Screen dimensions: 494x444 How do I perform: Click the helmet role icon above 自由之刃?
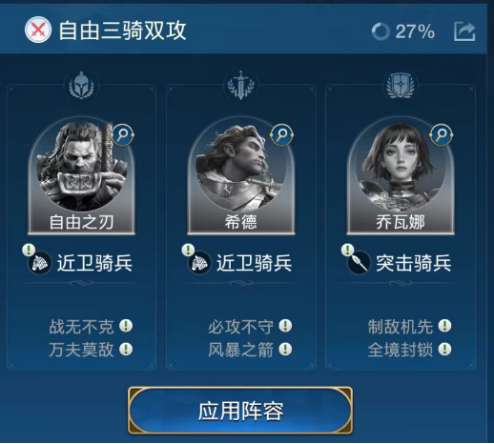pos(81,85)
